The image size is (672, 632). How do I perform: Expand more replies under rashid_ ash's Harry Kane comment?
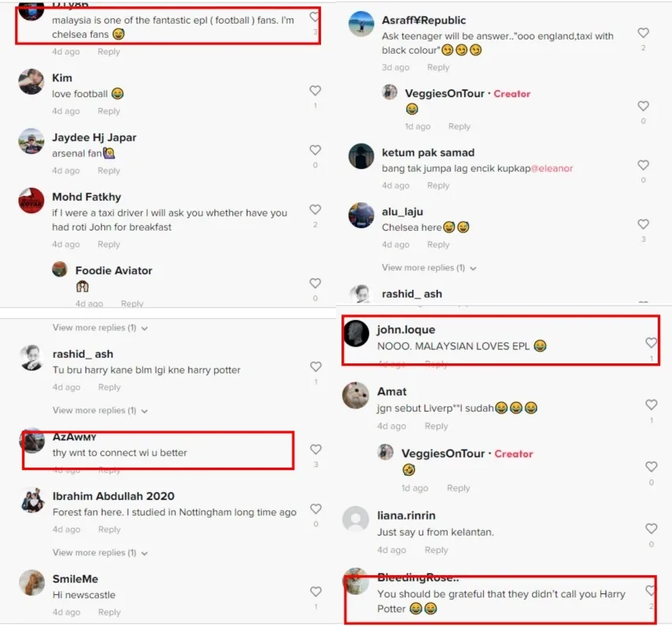pyautogui.click(x=100, y=410)
